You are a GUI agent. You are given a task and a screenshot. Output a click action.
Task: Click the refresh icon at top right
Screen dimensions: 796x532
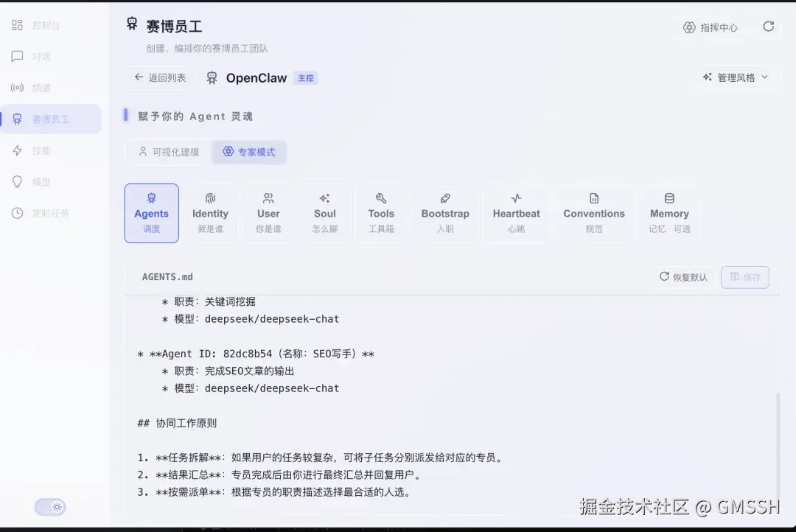769,26
